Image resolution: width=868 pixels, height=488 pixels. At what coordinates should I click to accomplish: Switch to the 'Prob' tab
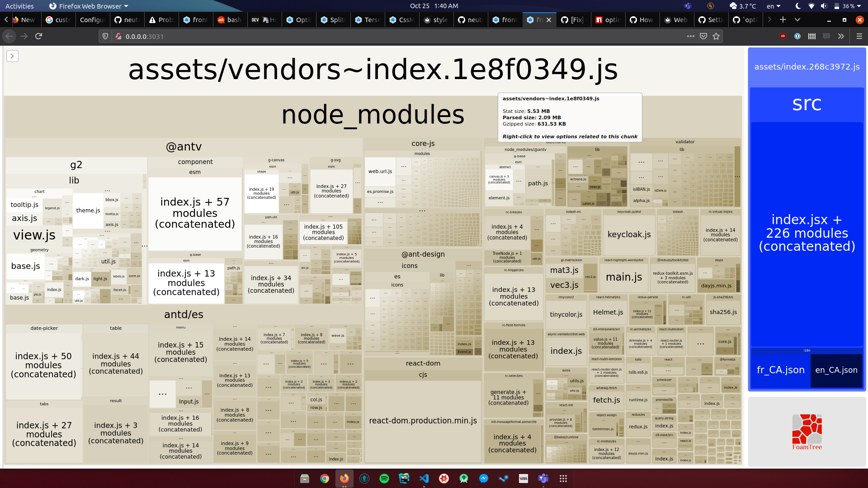tap(161, 20)
